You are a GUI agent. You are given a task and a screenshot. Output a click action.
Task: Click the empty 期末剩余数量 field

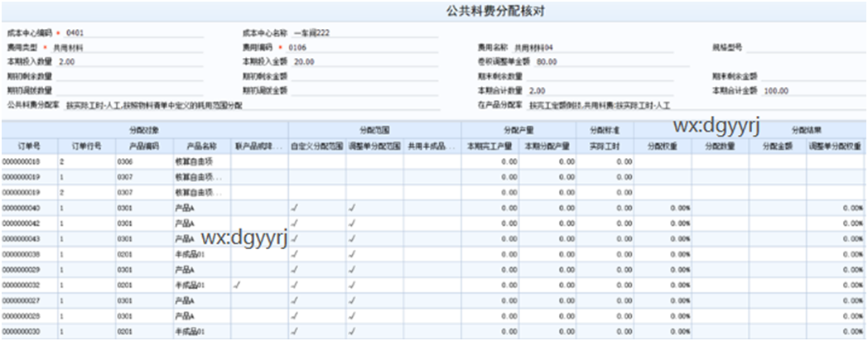[600, 76]
